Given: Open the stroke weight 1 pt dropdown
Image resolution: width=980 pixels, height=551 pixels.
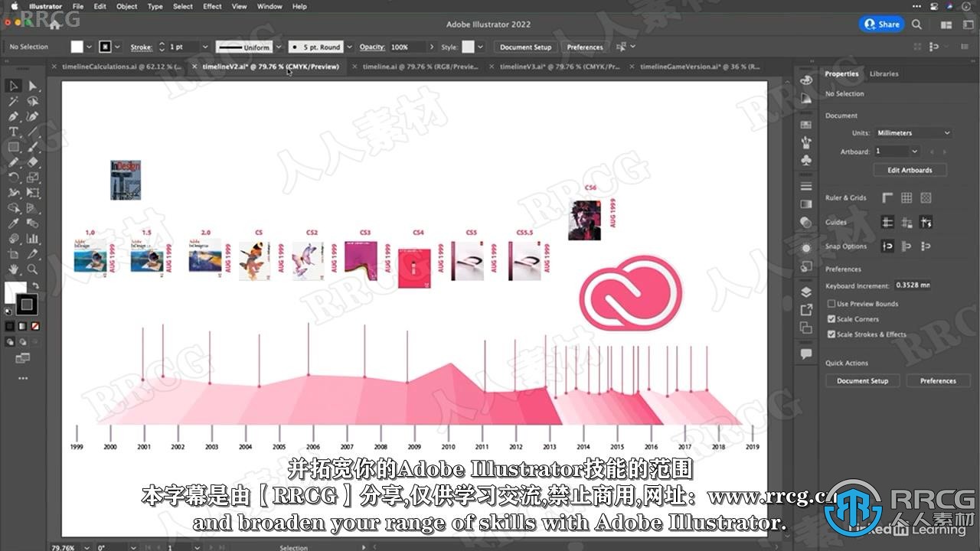Looking at the screenshot, I should 204,47.
